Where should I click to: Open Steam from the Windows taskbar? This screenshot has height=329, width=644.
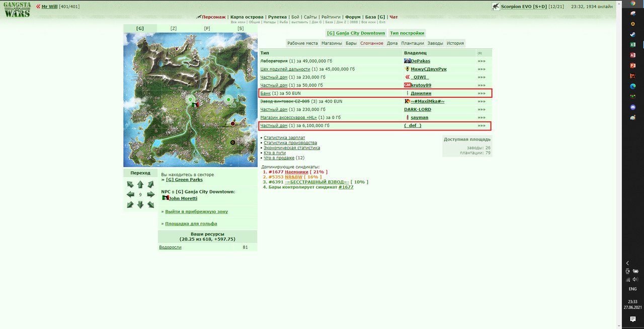633,34
